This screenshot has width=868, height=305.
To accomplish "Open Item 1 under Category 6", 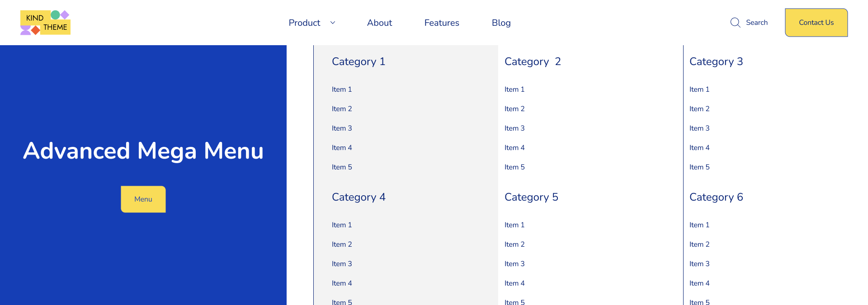I will (699, 225).
